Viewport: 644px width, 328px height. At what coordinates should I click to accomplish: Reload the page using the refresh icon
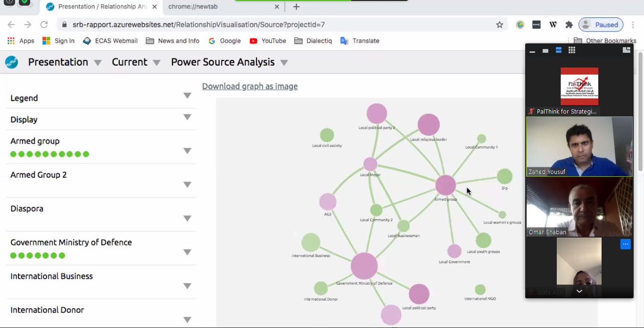[44, 25]
